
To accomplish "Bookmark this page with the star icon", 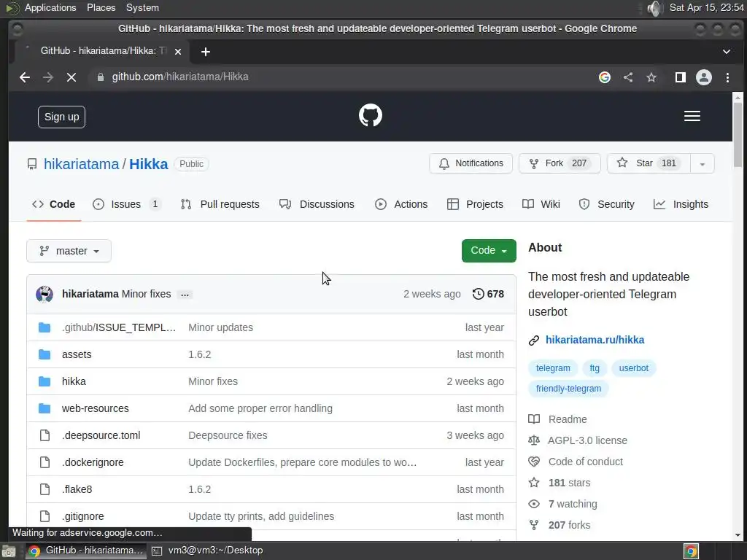I will [651, 77].
